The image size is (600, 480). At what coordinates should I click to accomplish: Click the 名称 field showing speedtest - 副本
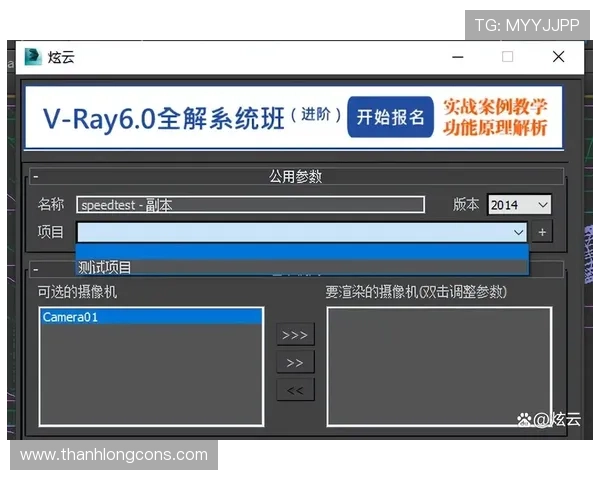250,204
